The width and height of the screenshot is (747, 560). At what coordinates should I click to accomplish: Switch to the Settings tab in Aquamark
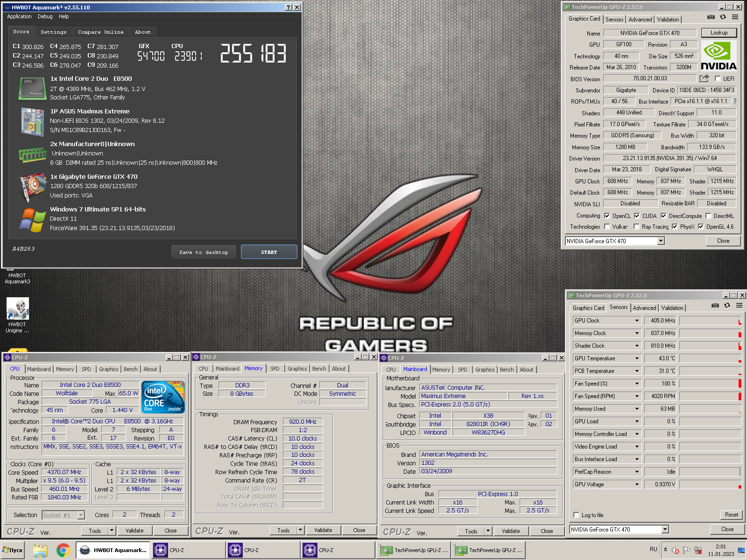pyautogui.click(x=54, y=32)
